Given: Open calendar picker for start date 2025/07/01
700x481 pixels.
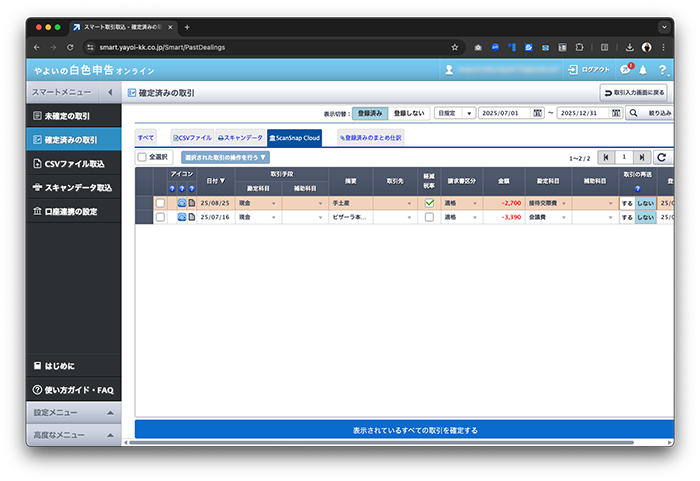Looking at the screenshot, I should (x=538, y=113).
